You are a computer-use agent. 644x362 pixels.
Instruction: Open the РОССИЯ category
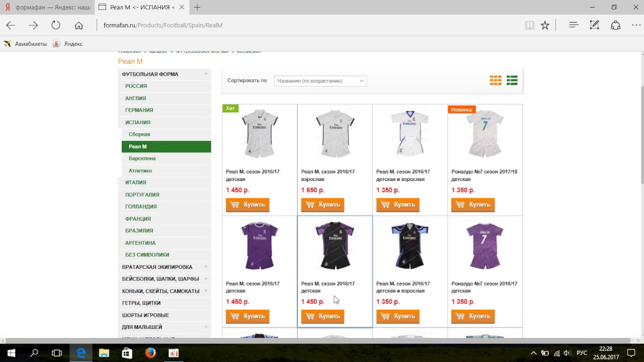pyautogui.click(x=136, y=86)
